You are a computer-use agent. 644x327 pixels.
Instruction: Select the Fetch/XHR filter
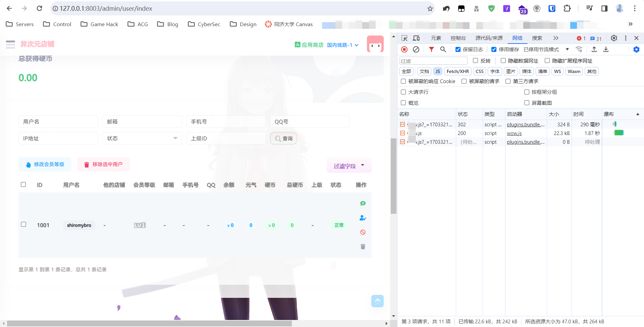point(458,71)
